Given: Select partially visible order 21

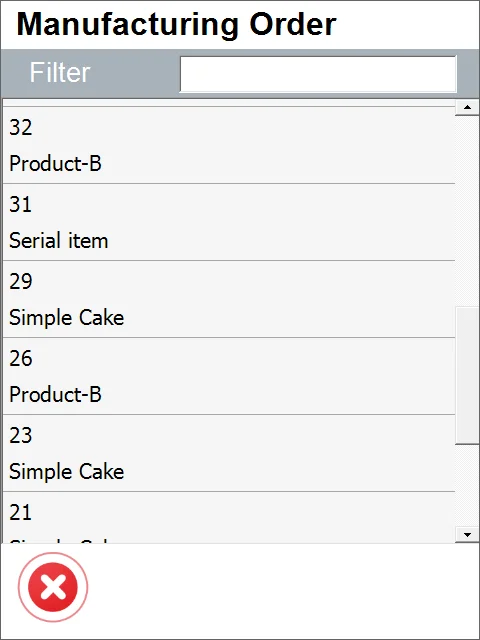Looking at the screenshot, I should click(x=229, y=518).
